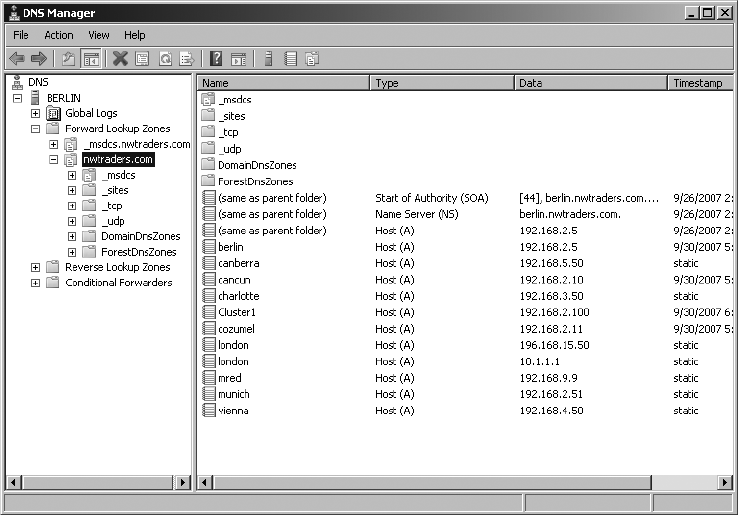Viewport: 738px width, 515px height.
Task: Click left arrow of tree pane scrollbar
Action: point(13,483)
